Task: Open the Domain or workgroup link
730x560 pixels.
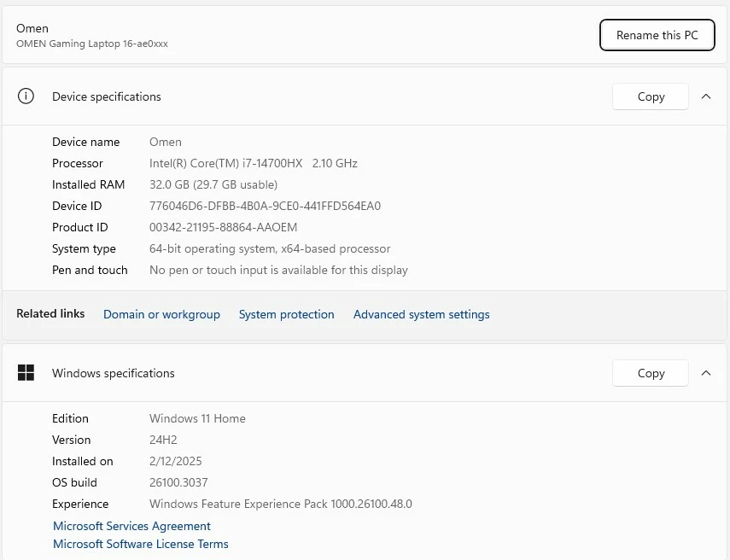Action: (x=161, y=314)
